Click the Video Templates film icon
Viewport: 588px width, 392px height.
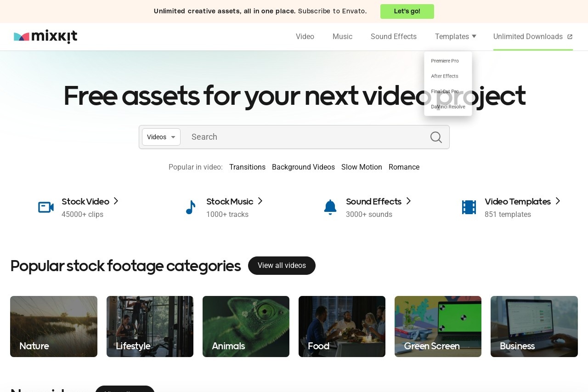coord(469,207)
